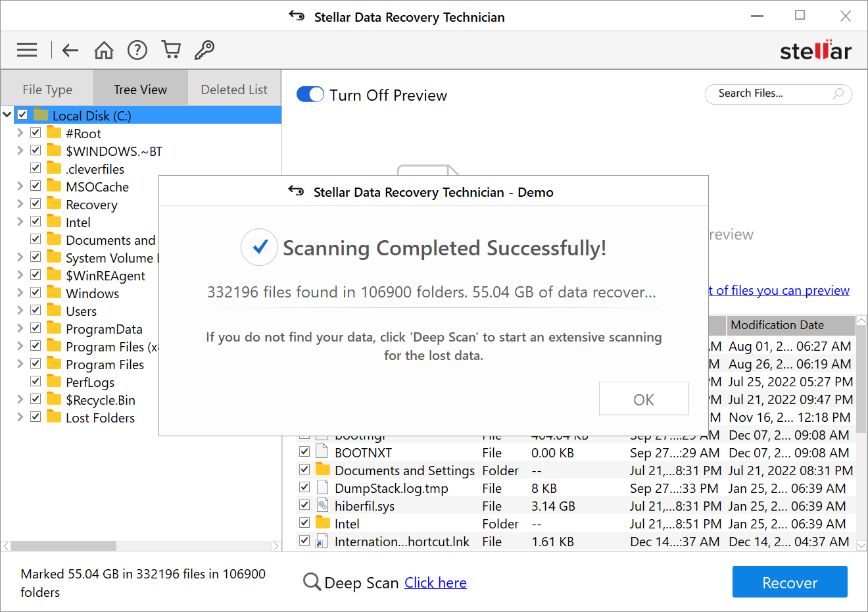Screen dimensions: 868x612
Task: Select the $WinREAgent tree item
Action: coord(105,275)
